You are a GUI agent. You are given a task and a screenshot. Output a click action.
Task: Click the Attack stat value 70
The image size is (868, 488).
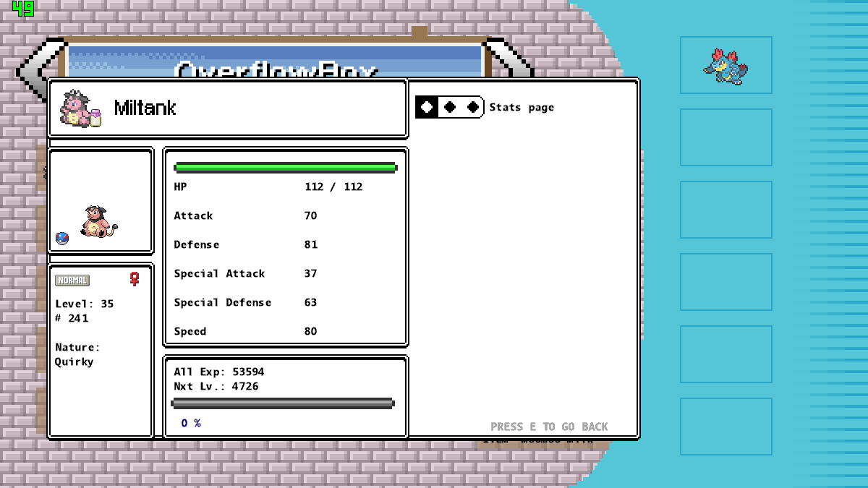[311, 215]
